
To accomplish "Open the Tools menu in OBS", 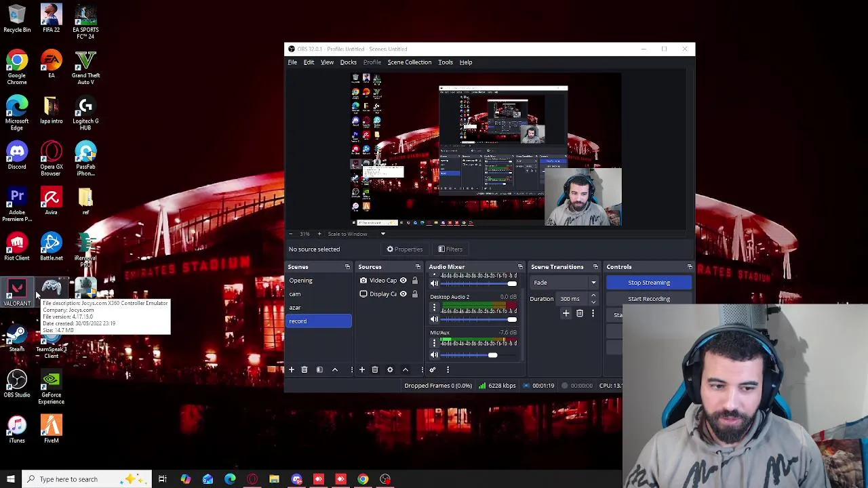I will [x=446, y=62].
